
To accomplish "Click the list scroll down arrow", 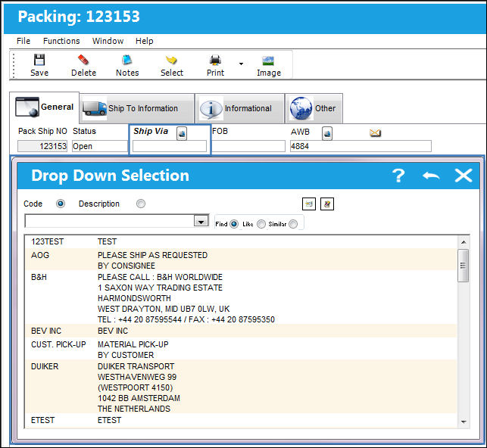I will point(464,422).
